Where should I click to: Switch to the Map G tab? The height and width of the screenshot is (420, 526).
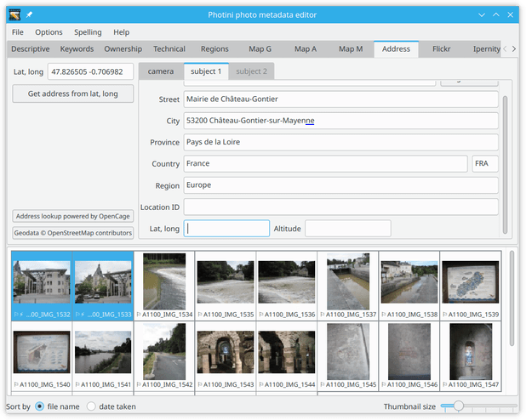260,49
